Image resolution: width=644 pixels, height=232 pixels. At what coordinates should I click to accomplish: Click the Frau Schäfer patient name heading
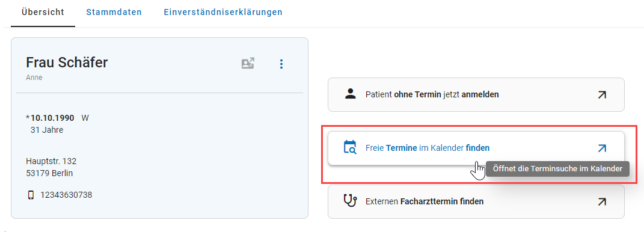coord(67,63)
